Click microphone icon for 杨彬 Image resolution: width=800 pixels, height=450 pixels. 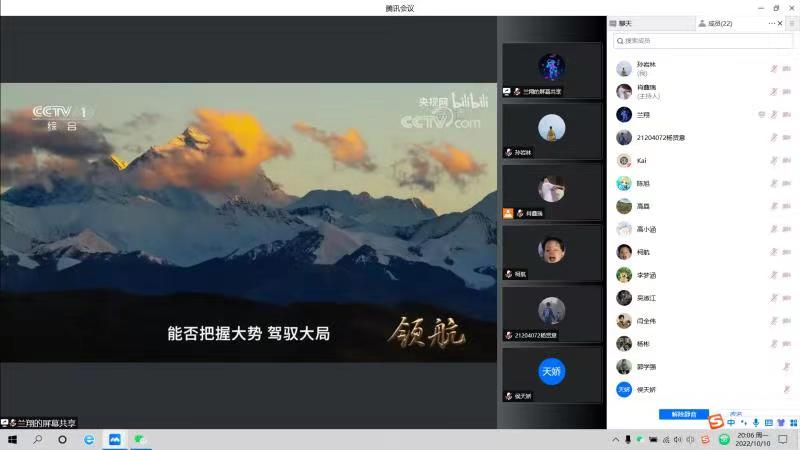pos(773,343)
